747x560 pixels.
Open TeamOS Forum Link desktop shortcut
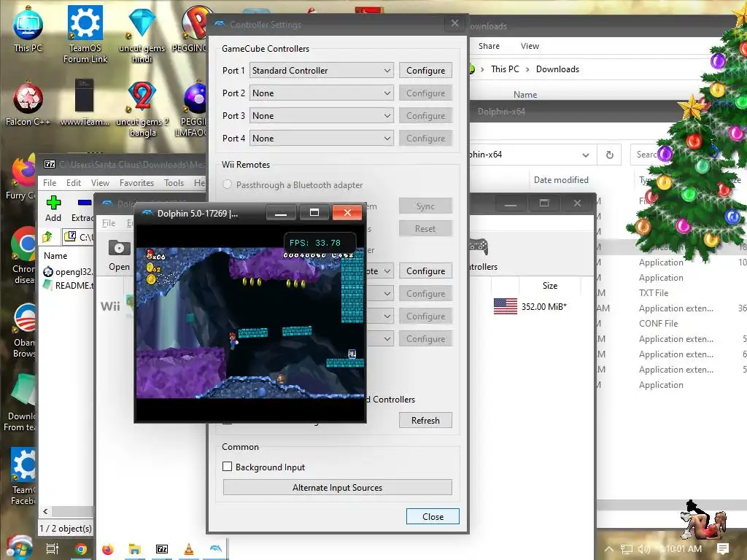coord(85,34)
